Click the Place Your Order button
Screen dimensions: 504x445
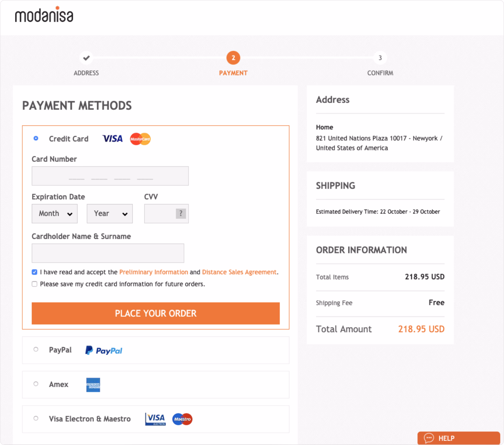pyautogui.click(x=155, y=313)
